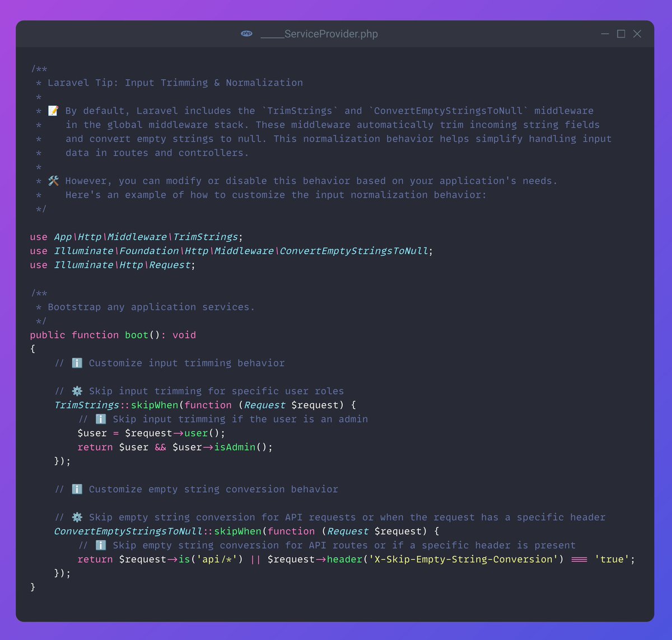The width and height of the screenshot is (672, 640).
Task: Click gear icon before 'Skip empty string conversion for API requests'
Action: pyautogui.click(x=77, y=517)
